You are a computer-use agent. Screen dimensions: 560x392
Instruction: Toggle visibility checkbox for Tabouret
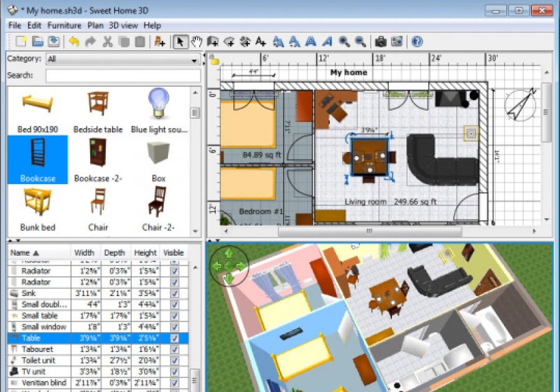point(174,349)
